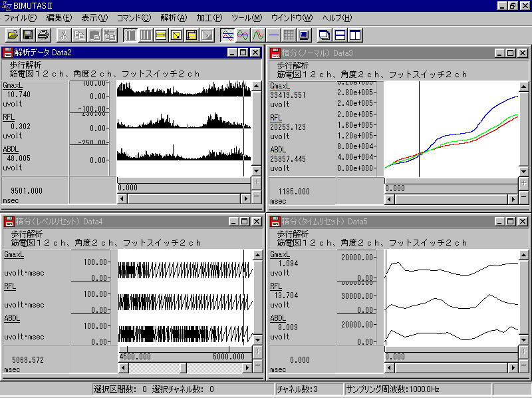Click the monitor display toolbar icon

(x=304, y=35)
